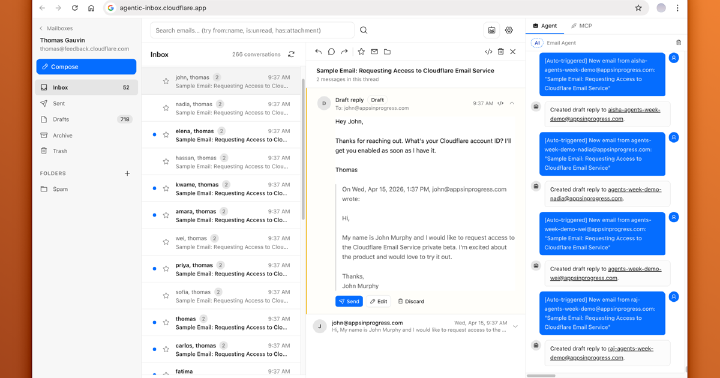Star the elena, thomas conversation
The height and width of the screenshot is (378, 720).
[166, 135]
